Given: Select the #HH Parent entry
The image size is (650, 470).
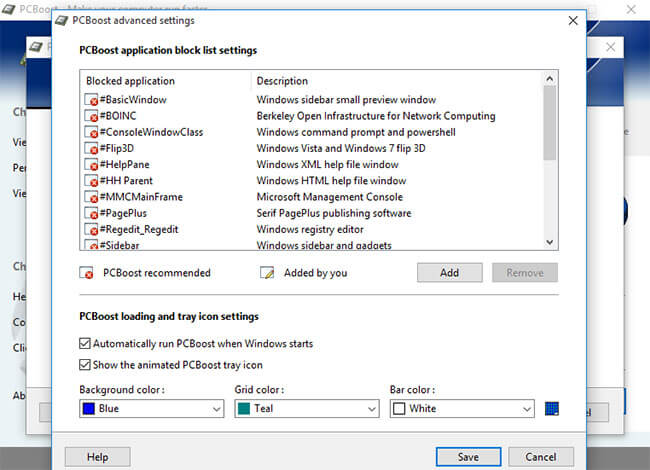Looking at the screenshot, I should (x=126, y=181).
